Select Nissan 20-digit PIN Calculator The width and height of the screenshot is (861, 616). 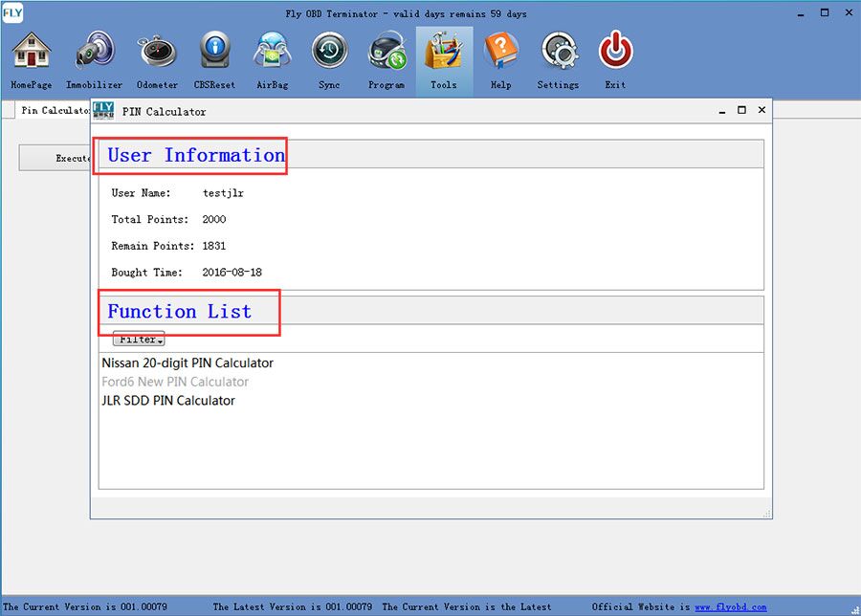coord(188,363)
